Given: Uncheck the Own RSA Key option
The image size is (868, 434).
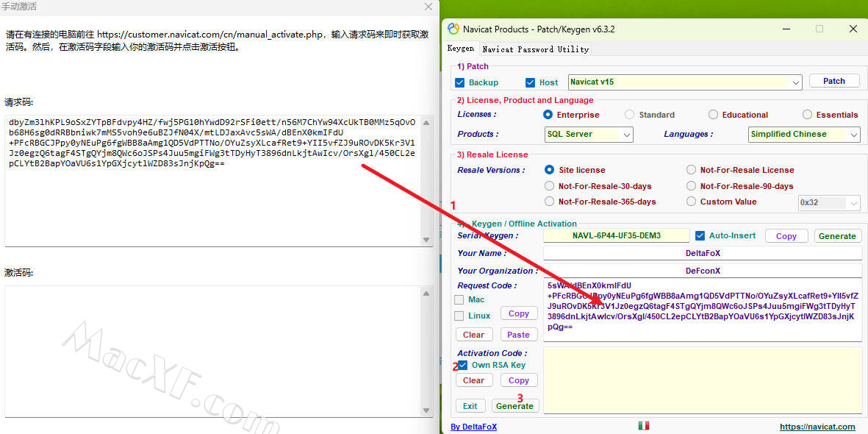Looking at the screenshot, I should coord(463,365).
